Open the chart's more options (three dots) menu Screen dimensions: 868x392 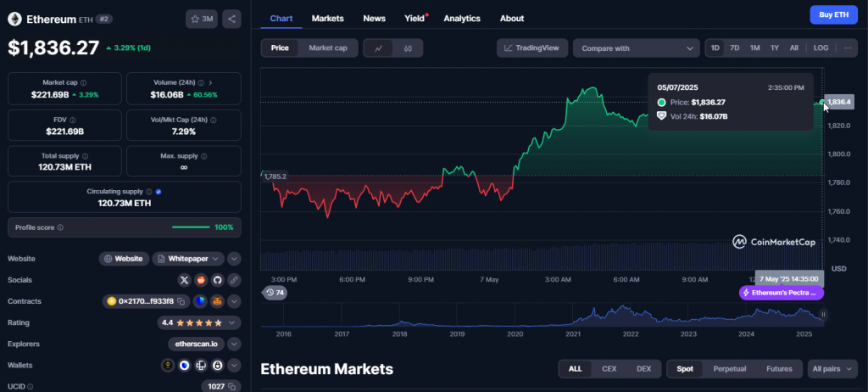[848, 48]
